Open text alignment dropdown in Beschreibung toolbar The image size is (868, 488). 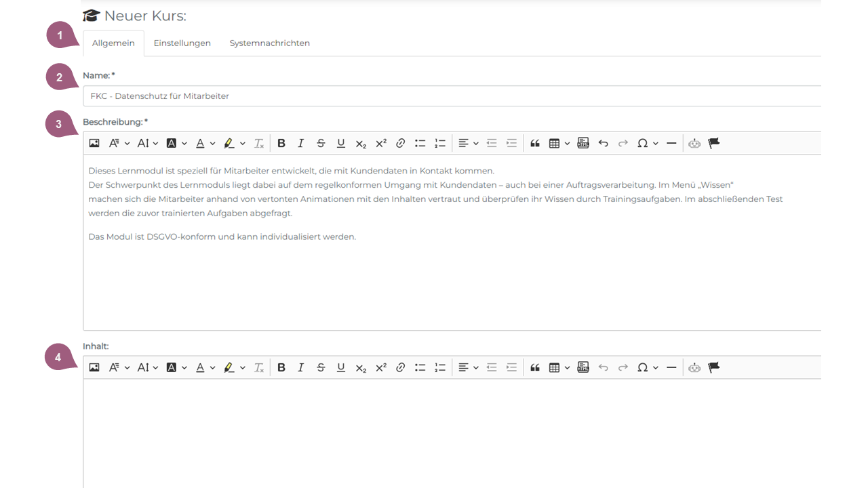pyautogui.click(x=468, y=143)
